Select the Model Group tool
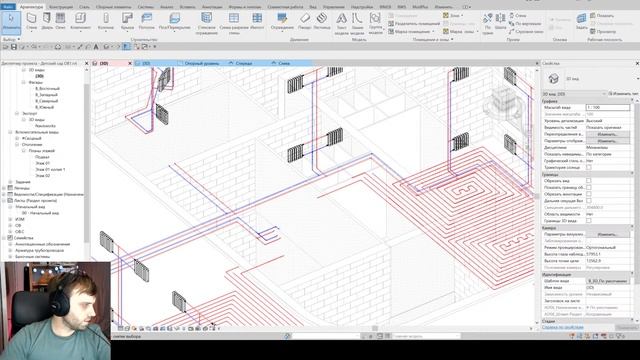The height and width of the screenshot is (360, 640). point(375,23)
